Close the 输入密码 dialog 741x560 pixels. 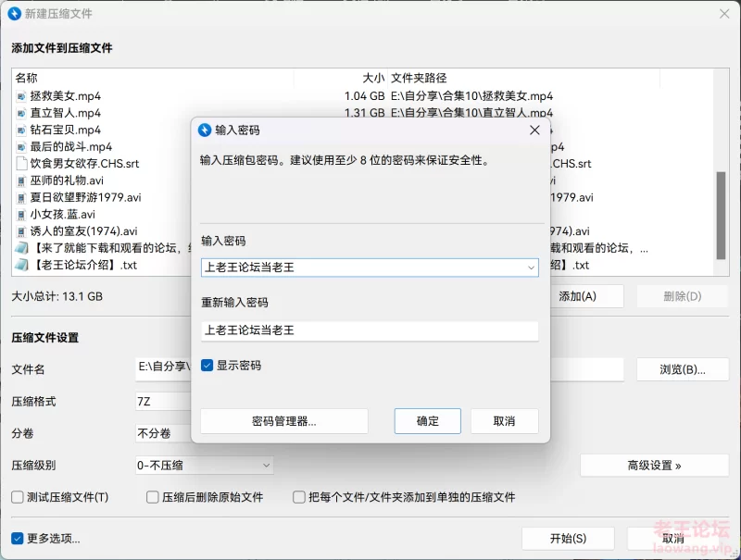(x=534, y=130)
